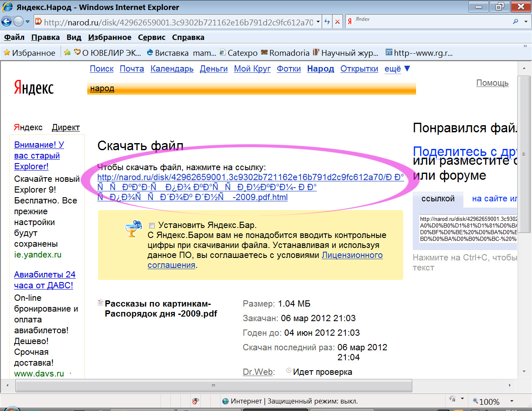Screen dimensions: 532x411
Task: Open the Catexpo favorite link
Action: pyautogui.click(x=239, y=53)
